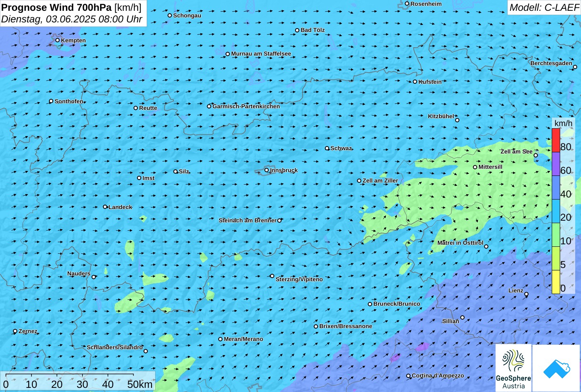Click the Zell am See marker
The height and width of the screenshot is (392, 581).
[535, 156]
